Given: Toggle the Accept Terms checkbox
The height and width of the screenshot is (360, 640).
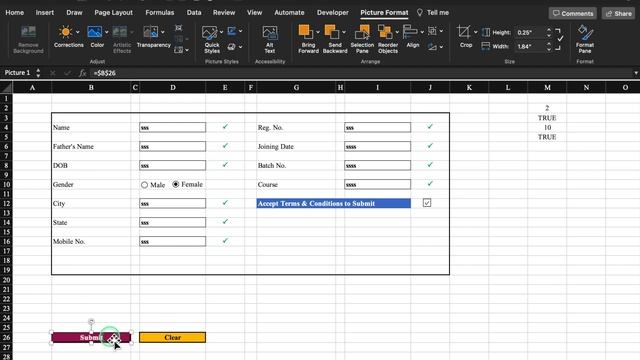Looking at the screenshot, I should coord(427,203).
